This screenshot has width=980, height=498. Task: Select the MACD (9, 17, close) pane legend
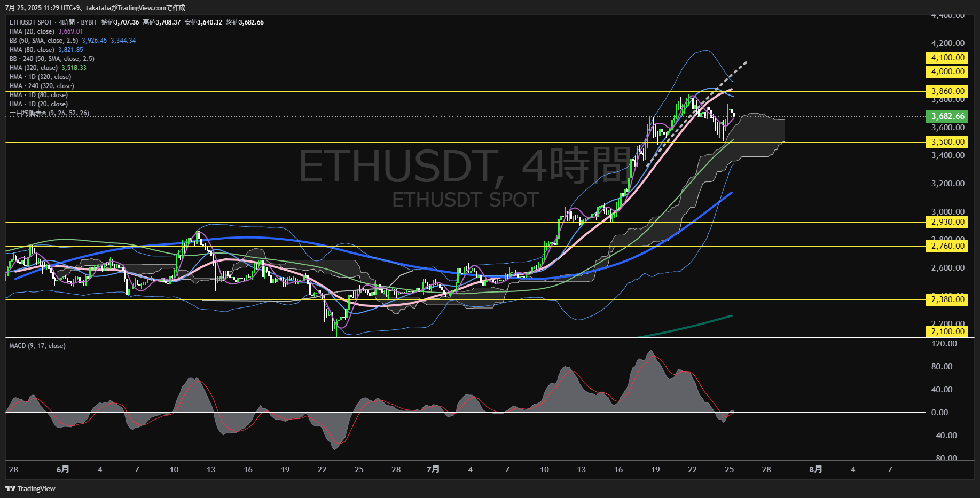tap(37, 346)
